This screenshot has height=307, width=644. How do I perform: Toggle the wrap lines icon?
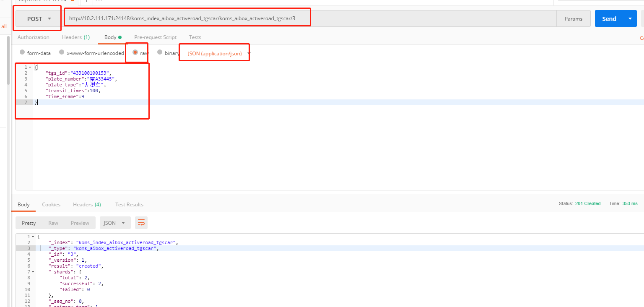[141, 223]
